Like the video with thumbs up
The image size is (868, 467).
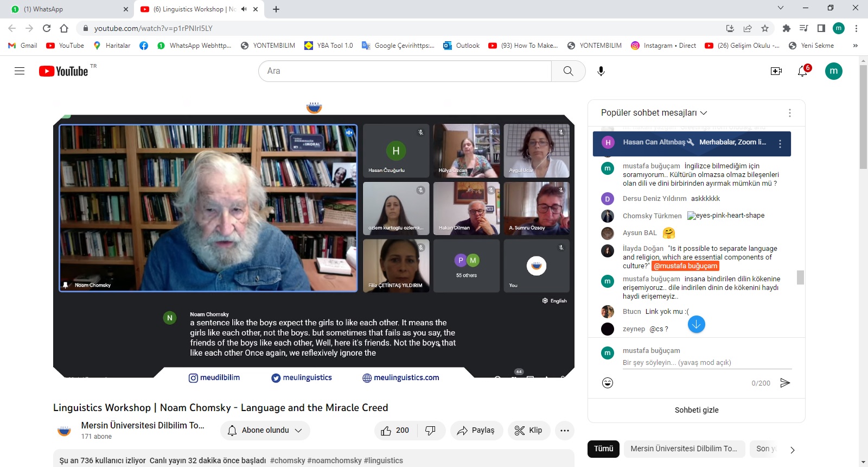(395, 431)
